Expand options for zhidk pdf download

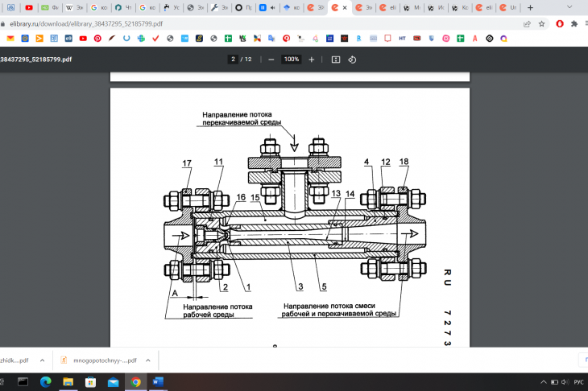tap(43, 360)
